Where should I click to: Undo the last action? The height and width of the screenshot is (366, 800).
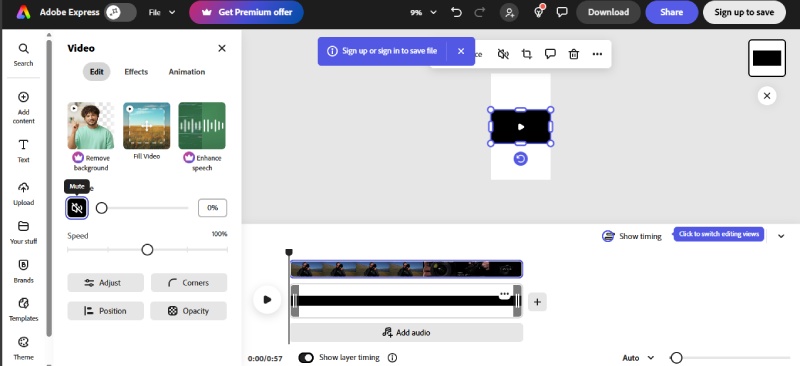457,12
